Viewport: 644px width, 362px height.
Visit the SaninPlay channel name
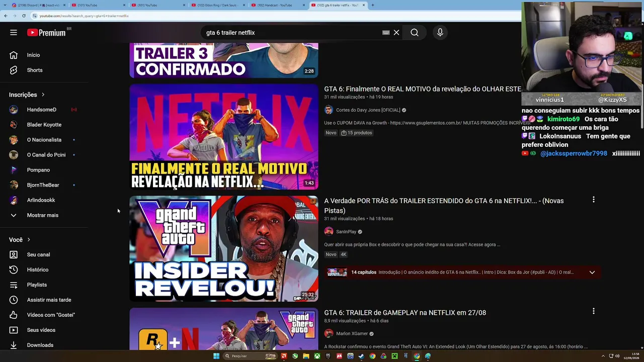[x=346, y=232]
